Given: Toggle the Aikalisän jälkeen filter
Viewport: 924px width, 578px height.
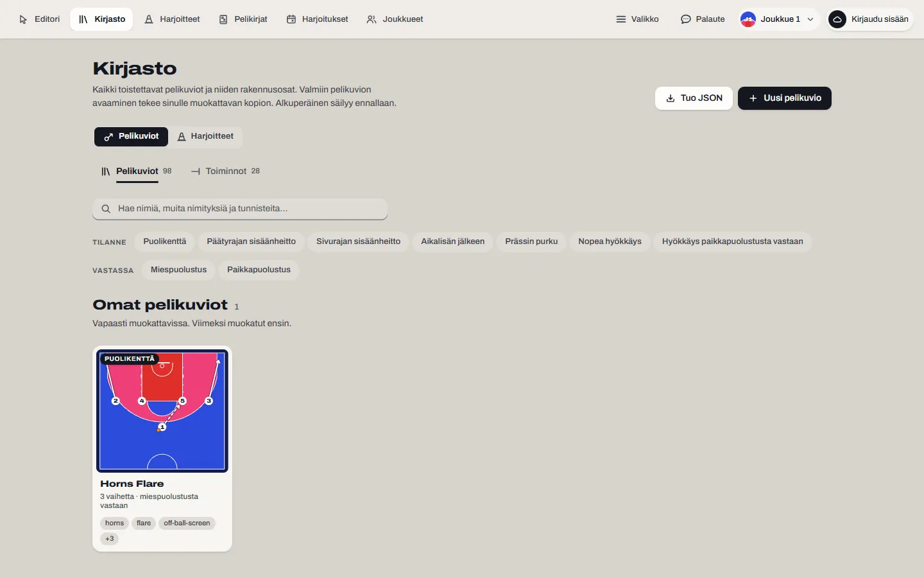Looking at the screenshot, I should click(452, 241).
